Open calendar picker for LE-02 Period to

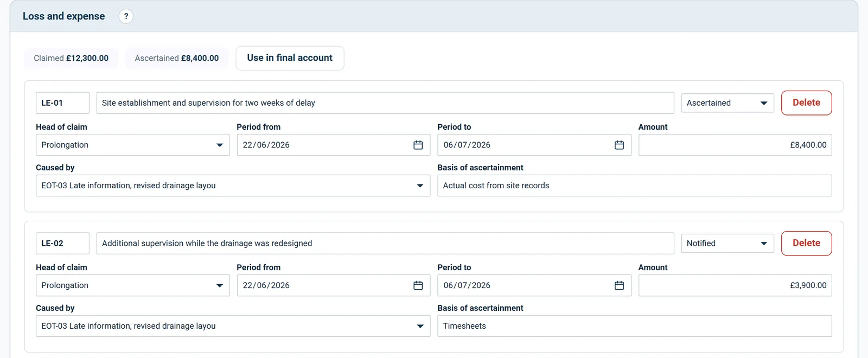619,285
